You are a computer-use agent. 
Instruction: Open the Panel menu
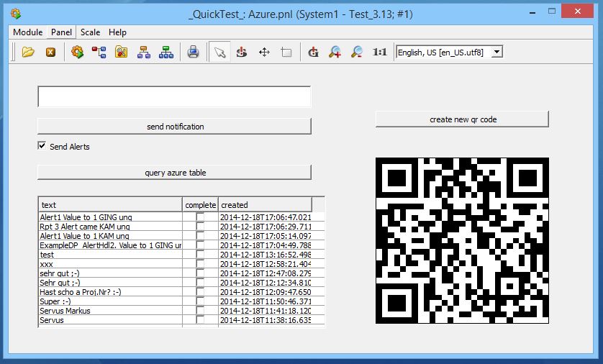[x=62, y=32]
